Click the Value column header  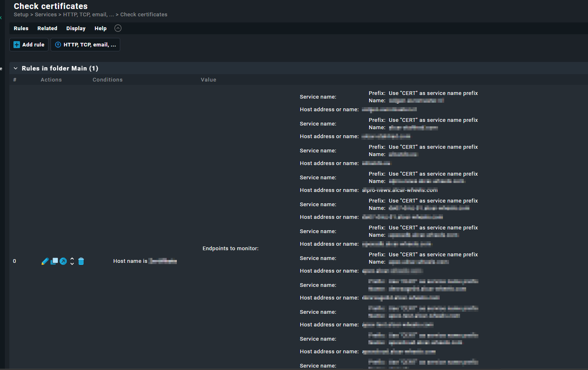(209, 80)
